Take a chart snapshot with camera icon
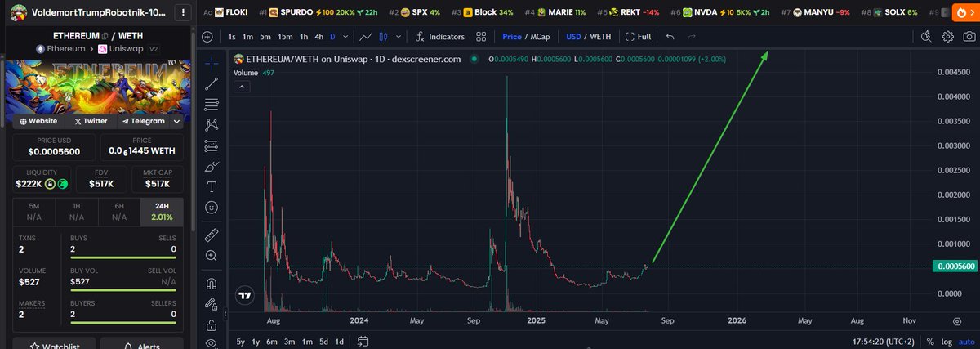Screen dimensions: 980x349 tap(969, 37)
